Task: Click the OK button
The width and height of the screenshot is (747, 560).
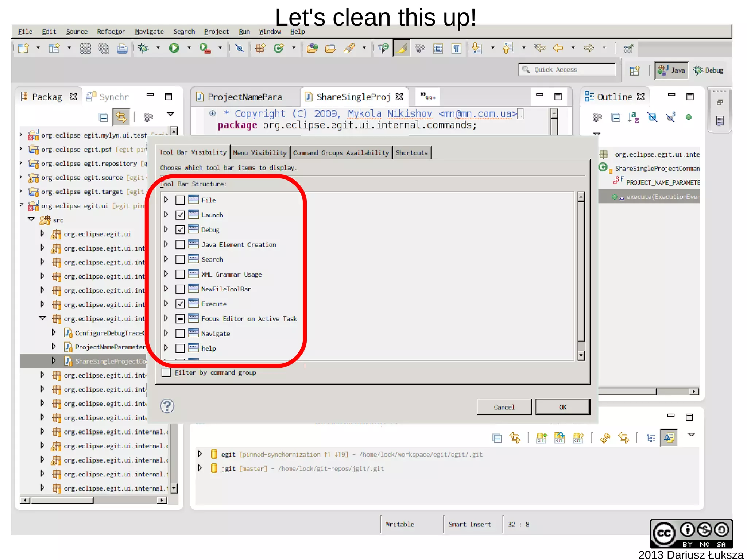Action: point(562,407)
